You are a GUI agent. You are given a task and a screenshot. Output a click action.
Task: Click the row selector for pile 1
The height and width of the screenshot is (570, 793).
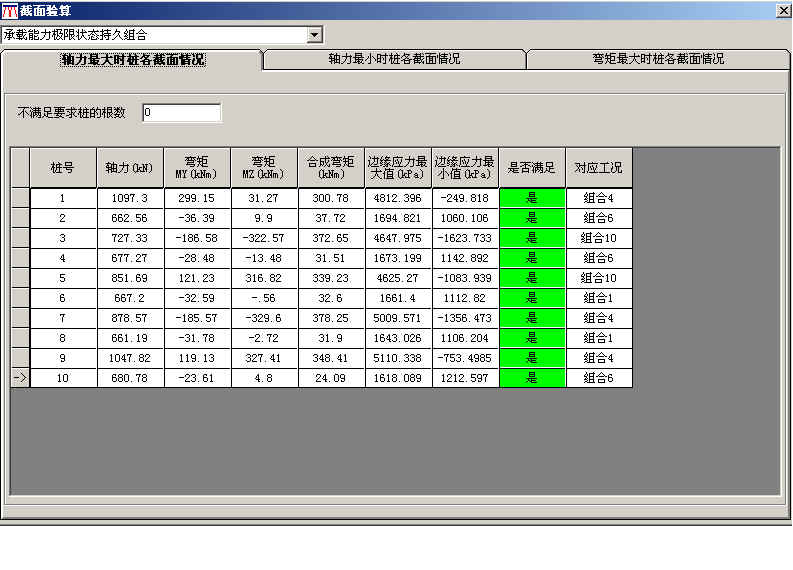[x=19, y=198]
